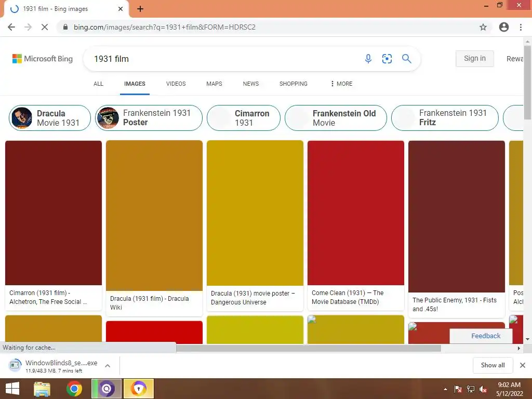Open a new browser tab
The width and height of the screenshot is (532, 399).
(x=140, y=9)
